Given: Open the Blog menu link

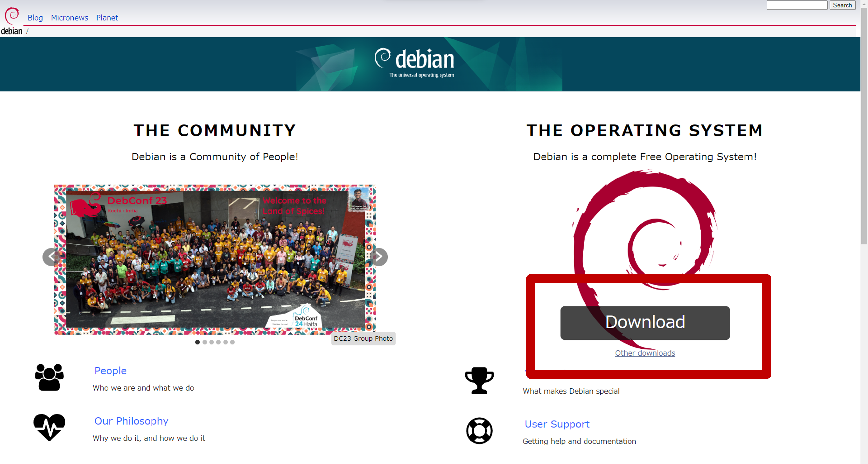Looking at the screenshot, I should click(x=35, y=18).
